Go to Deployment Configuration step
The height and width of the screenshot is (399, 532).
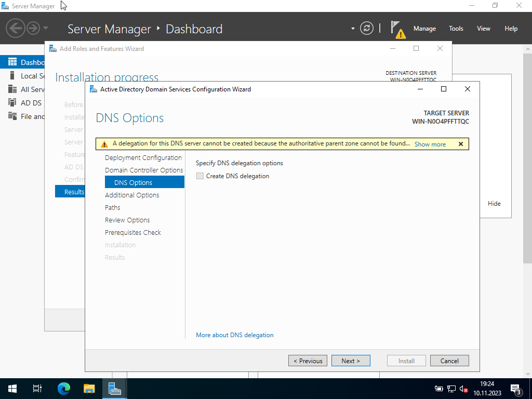143,158
